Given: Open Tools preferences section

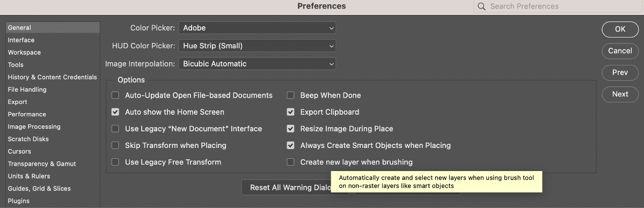Looking at the screenshot, I should tap(52, 65).
